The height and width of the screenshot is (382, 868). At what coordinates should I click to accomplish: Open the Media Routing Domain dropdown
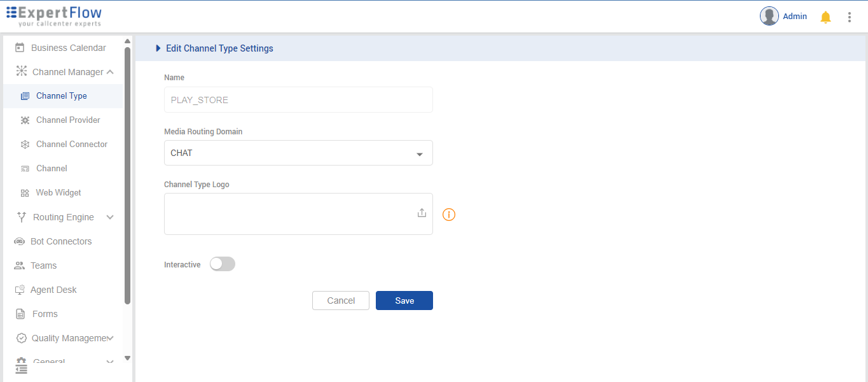pos(298,153)
